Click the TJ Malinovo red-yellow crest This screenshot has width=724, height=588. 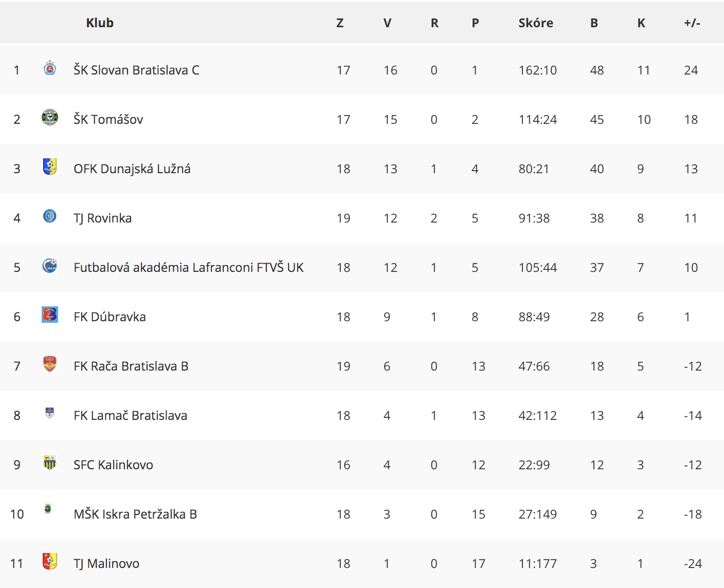50,561
